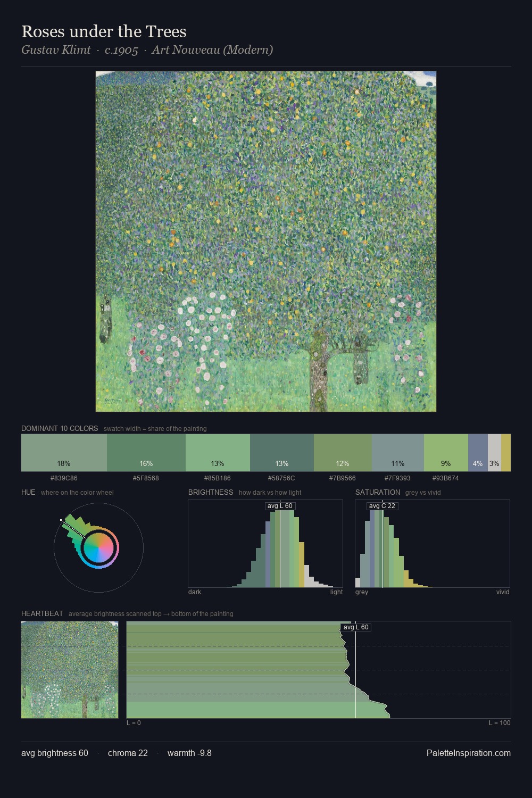This screenshot has width=532, height=798.
Task: Choose the 11% grey-teal swatch
Action: click(398, 453)
